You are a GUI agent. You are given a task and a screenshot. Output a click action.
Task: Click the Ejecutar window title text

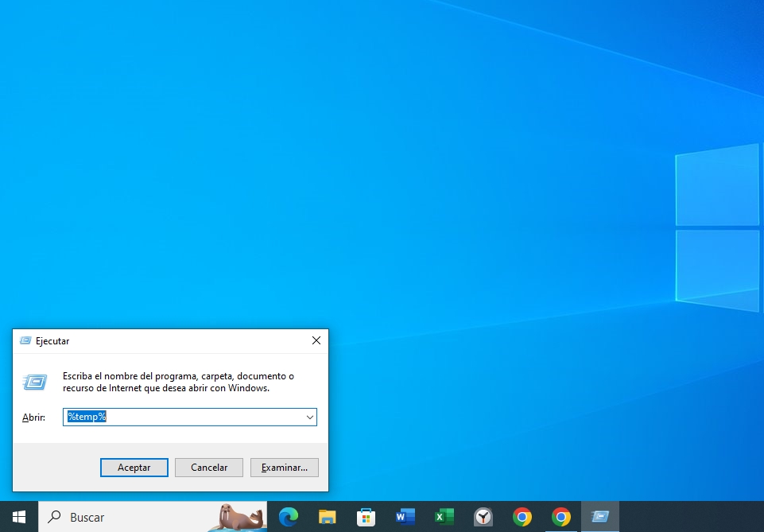[x=52, y=341]
